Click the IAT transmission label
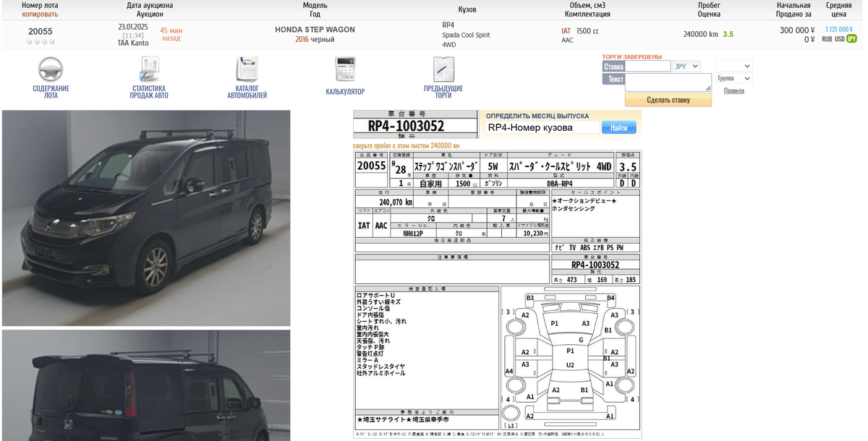This screenshot has width=868, height=441. tap(566, 31)
